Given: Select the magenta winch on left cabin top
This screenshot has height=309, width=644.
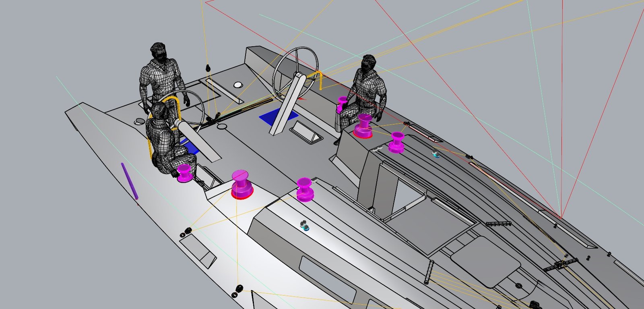Looking at the screenshot, I should [305, 189].
